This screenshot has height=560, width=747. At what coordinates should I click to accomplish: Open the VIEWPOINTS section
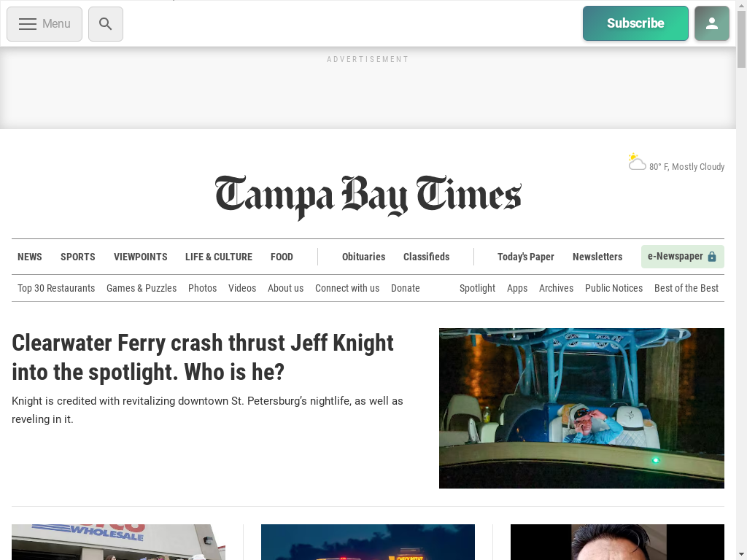tap(141, 257)
